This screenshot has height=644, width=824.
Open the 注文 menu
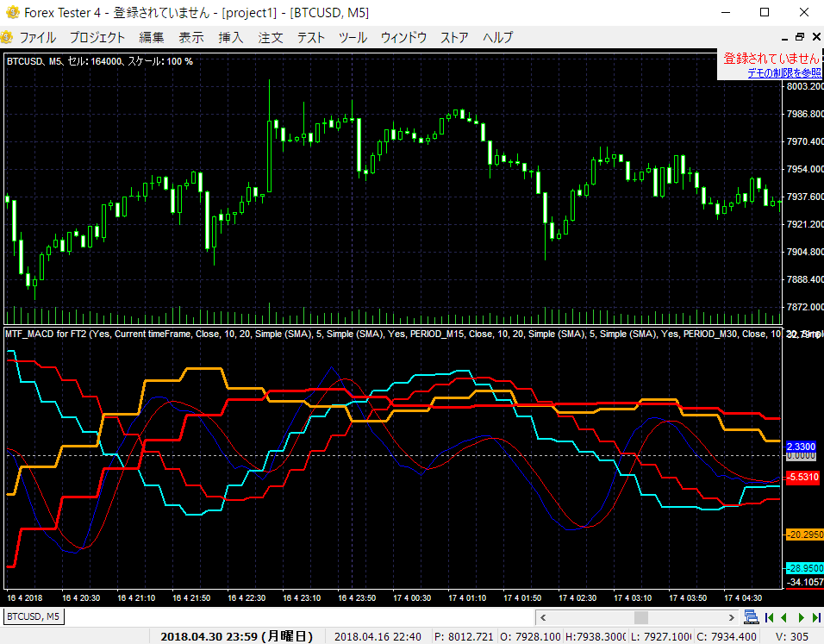270,37
